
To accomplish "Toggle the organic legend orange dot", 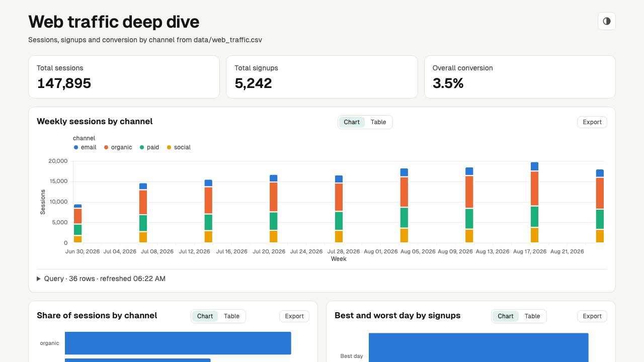I will [106, 147].
